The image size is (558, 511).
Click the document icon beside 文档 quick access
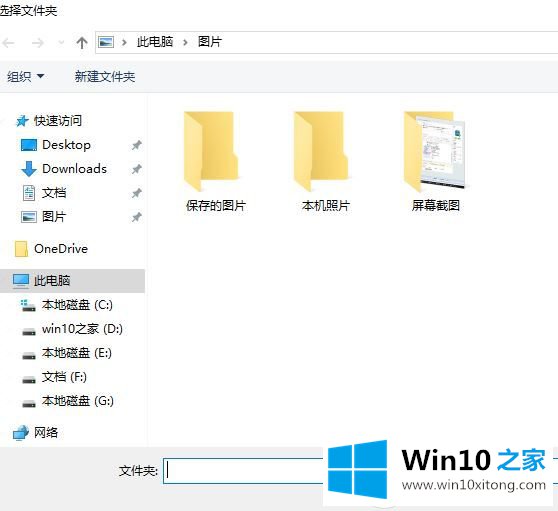coord(29,193)
